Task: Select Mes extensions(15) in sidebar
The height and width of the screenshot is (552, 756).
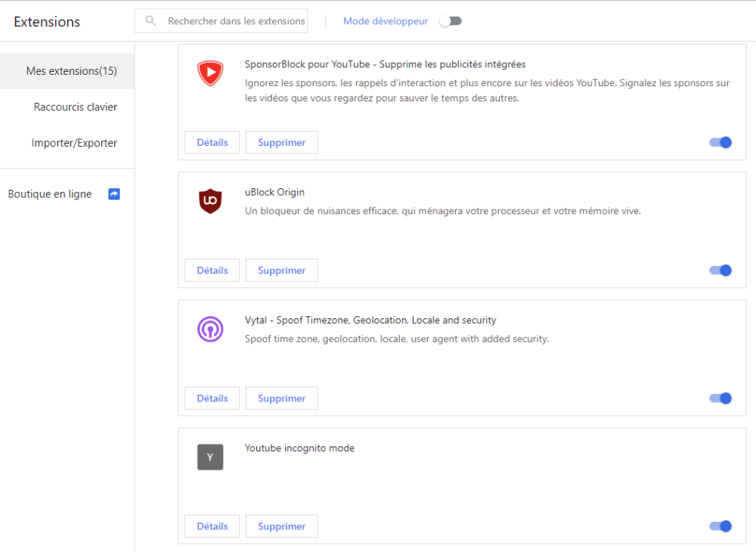Action: coord(71,71)
